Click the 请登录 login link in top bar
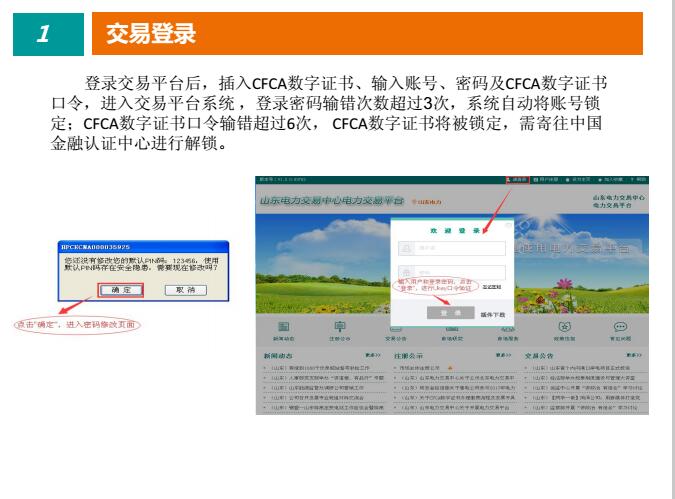 (x=517, y=180)
